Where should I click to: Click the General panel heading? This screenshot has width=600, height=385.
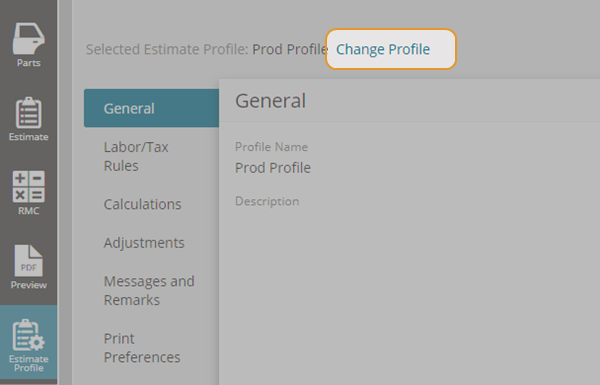click(x=271, y=101)
